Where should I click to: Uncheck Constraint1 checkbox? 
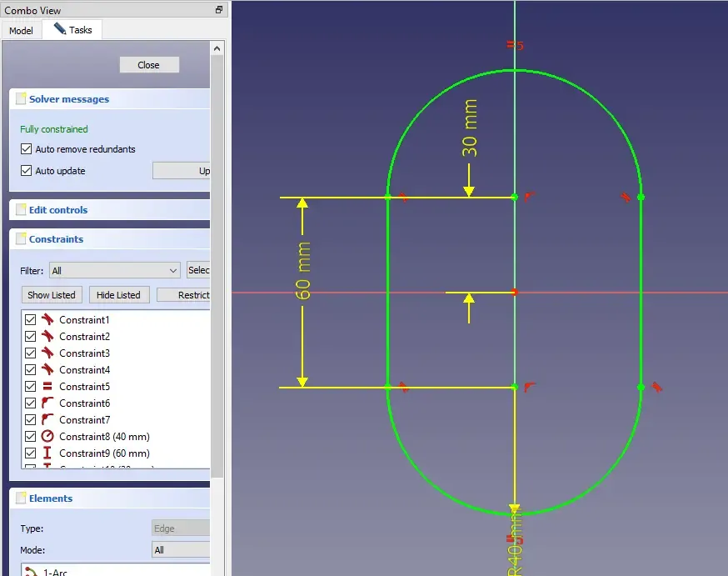(30, 319)
